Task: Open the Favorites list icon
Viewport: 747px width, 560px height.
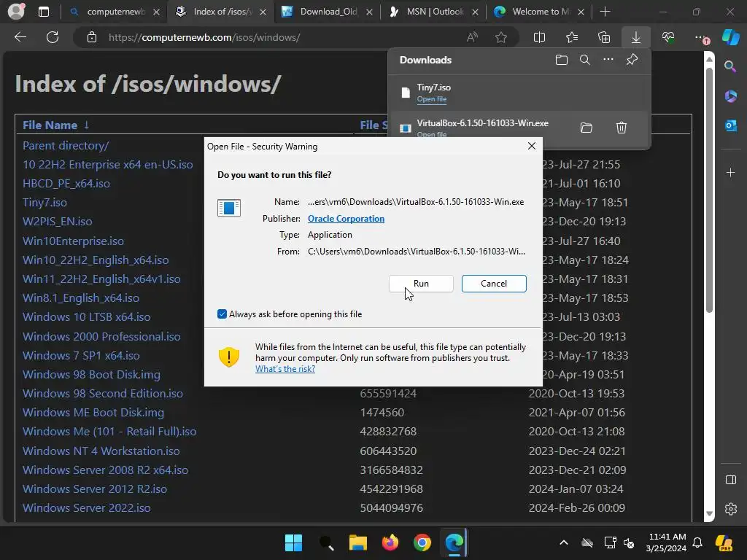Action: pos(572,37)
